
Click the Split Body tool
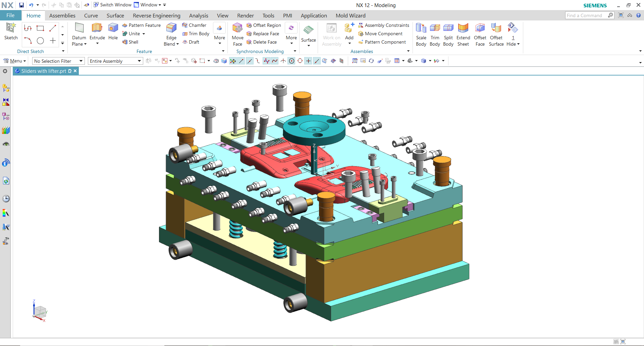pyautogui.click(x=448, y=34)
